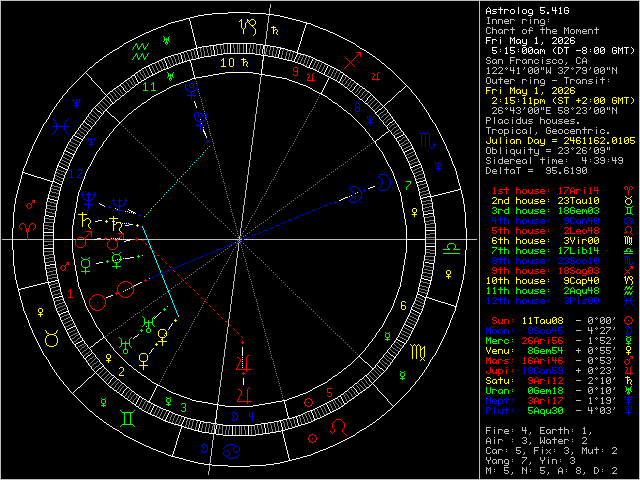Select the 'Tropical, Geocentric.' line
The width and height of the screenshot is (640, 480).
[x=548, y=131]
